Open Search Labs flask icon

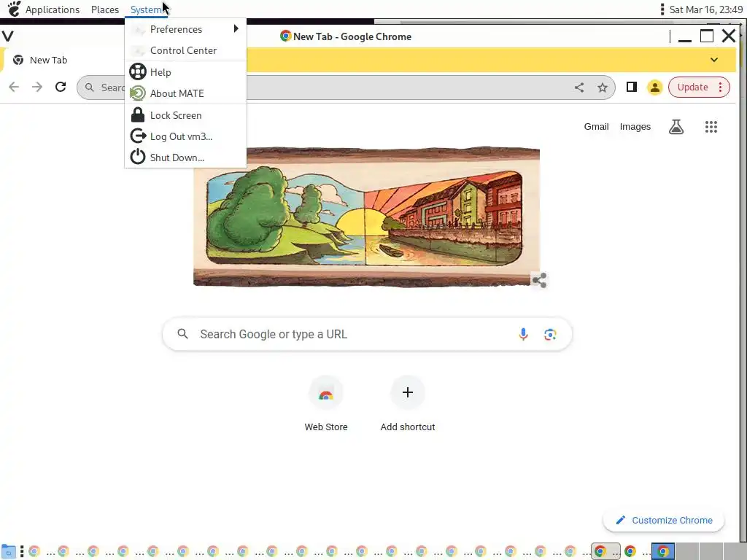pos(676,127)
